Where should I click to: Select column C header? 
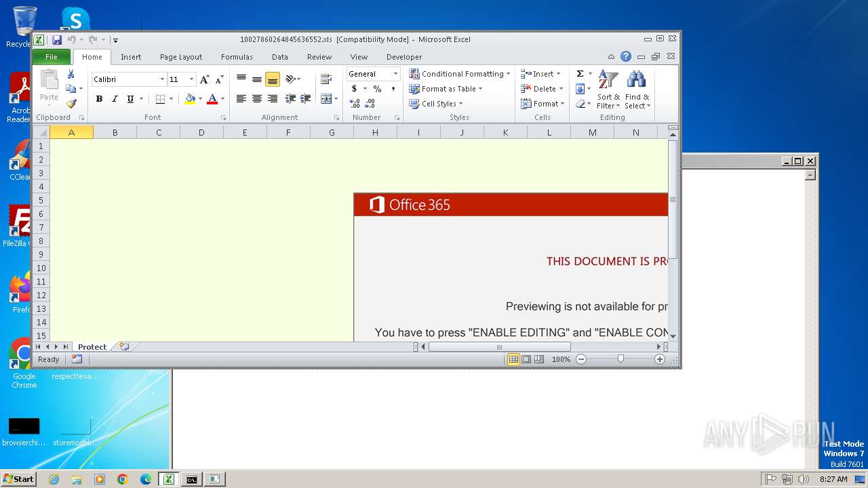point(159,132)
